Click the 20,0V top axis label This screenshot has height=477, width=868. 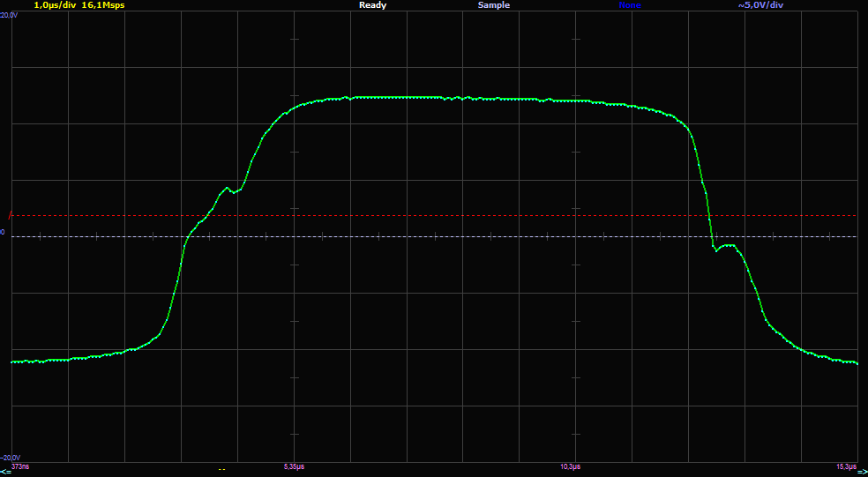10,16
